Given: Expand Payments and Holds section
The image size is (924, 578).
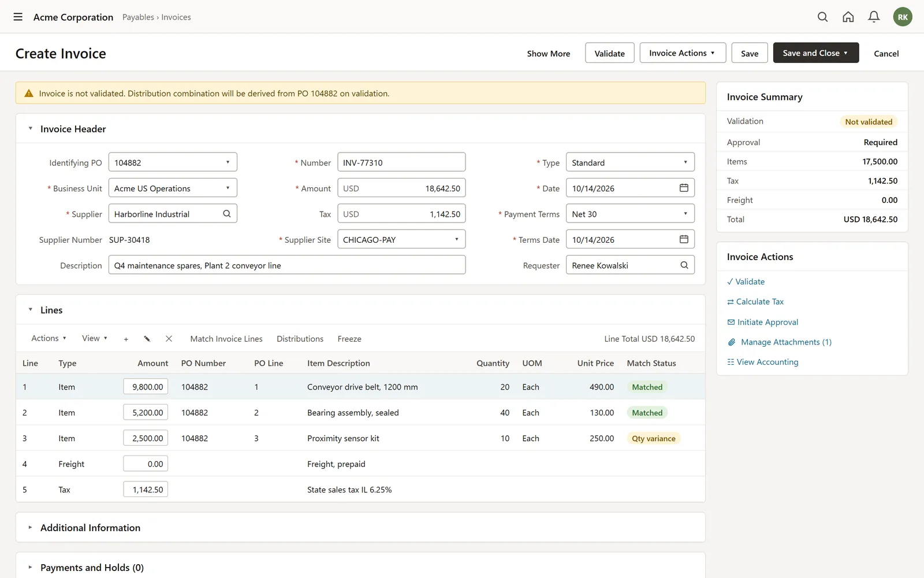Looking at the screenshot, I should 30,568.
